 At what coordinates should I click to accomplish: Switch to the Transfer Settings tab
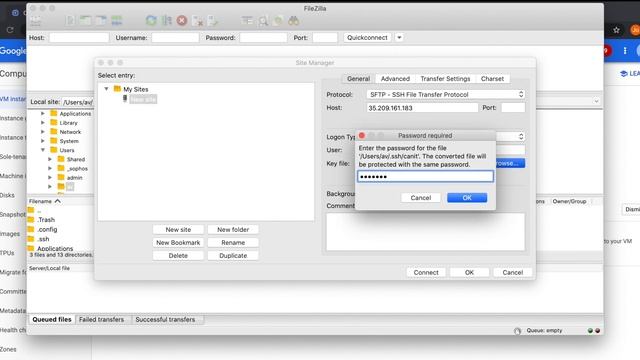tap(445, 78)
